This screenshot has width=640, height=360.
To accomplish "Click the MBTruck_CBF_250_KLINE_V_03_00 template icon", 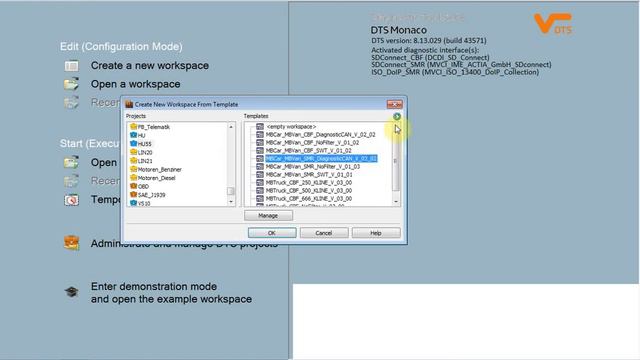I will point(260,182).
